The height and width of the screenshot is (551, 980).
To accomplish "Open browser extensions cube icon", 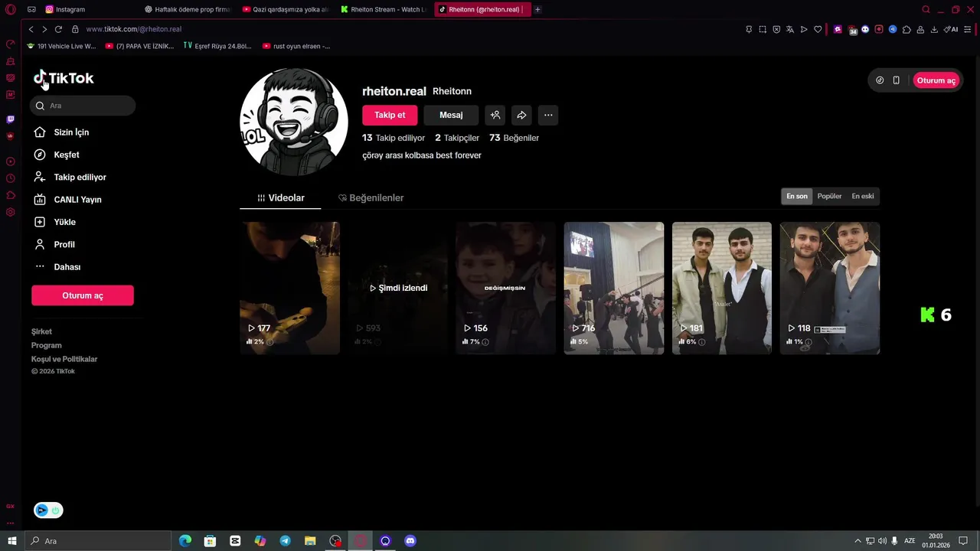I will coord(906,29).
